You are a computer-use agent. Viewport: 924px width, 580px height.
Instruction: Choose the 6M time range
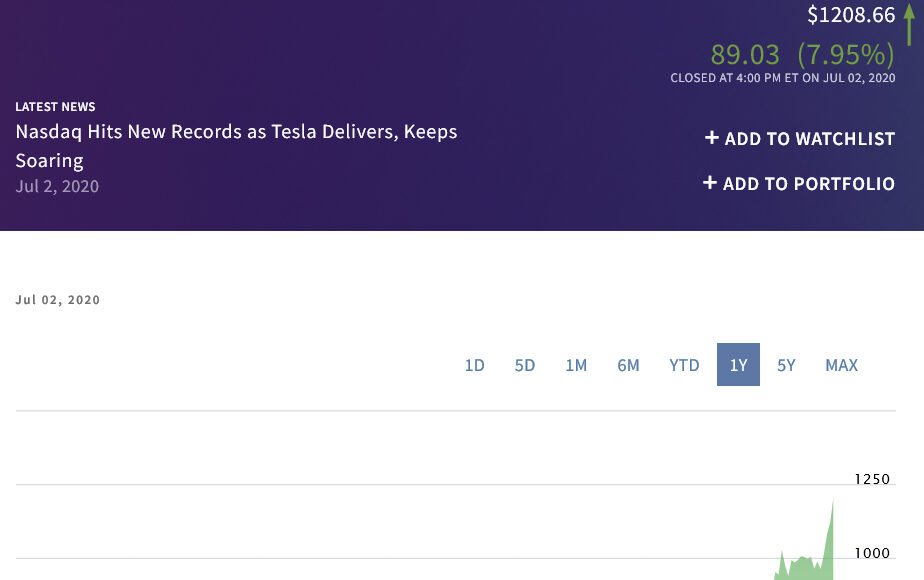point(628,365)
